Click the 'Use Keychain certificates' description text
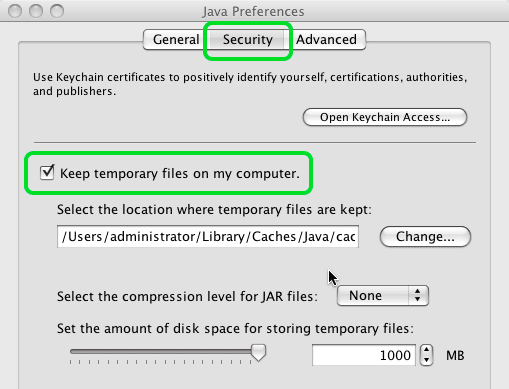This screenshot has height=389, width=509. (250, 84)
